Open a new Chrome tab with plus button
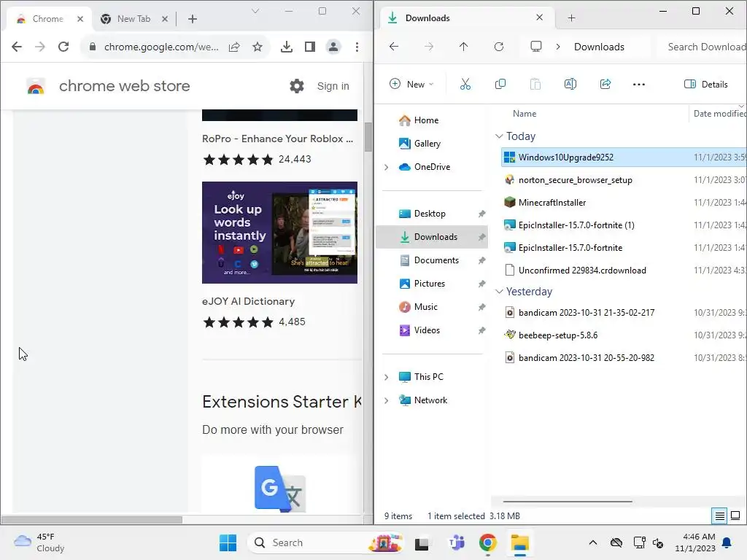Viewport: 747px width, 560px height. (193, 19)
